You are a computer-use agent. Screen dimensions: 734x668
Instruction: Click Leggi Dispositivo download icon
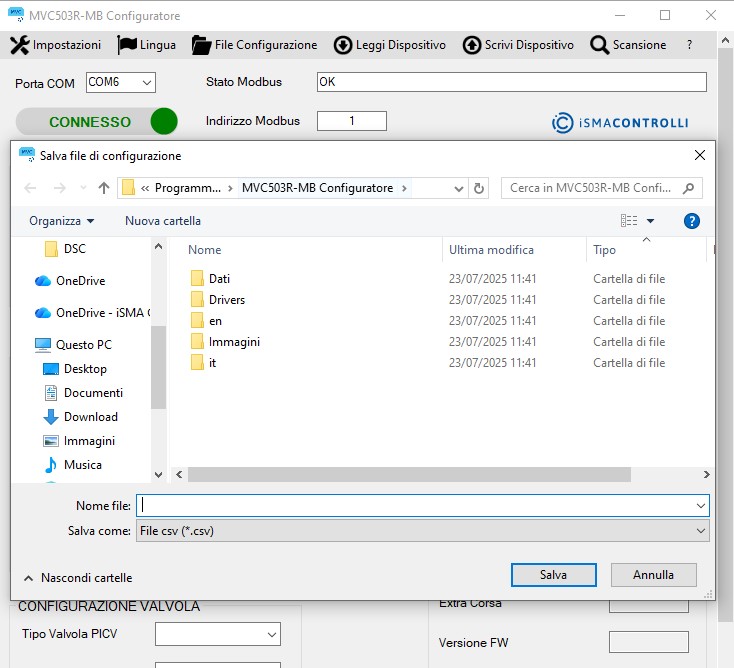(343, 45)
